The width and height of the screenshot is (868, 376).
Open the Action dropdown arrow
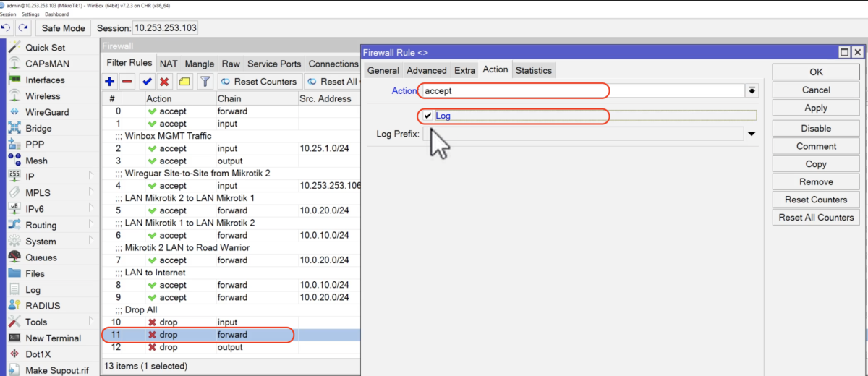tap(752, 90)
